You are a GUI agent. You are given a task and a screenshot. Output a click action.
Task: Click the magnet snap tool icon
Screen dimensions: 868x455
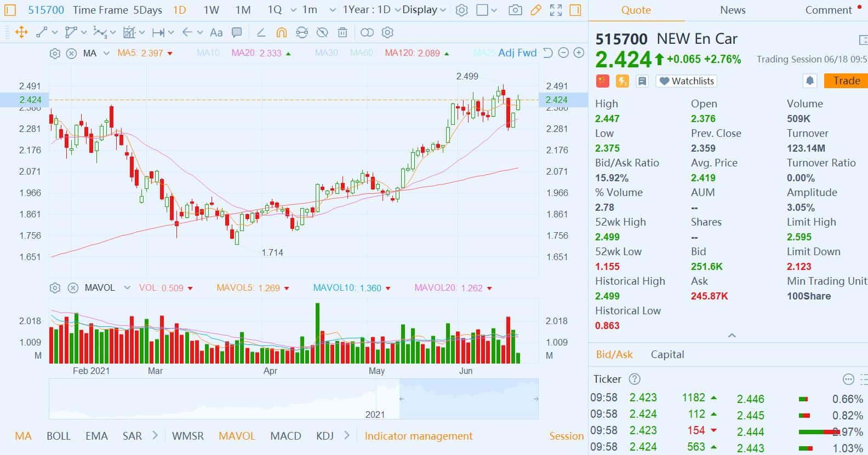281,33
